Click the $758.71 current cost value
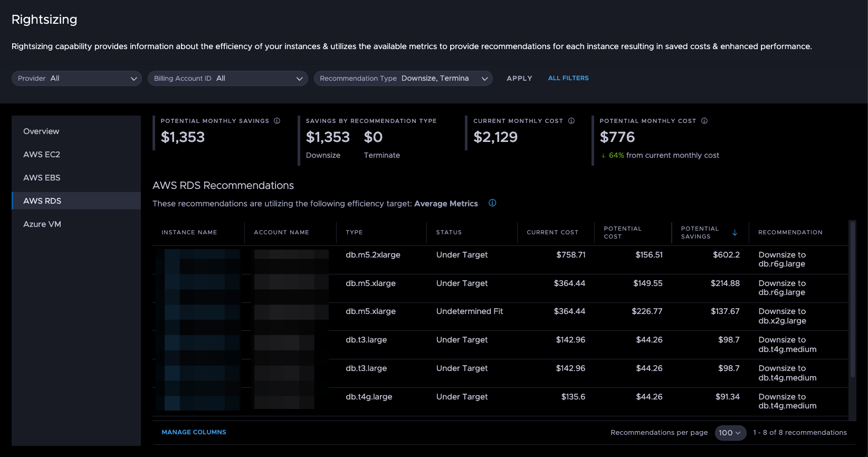Screen dimensions: 868x457 point(571,255)
